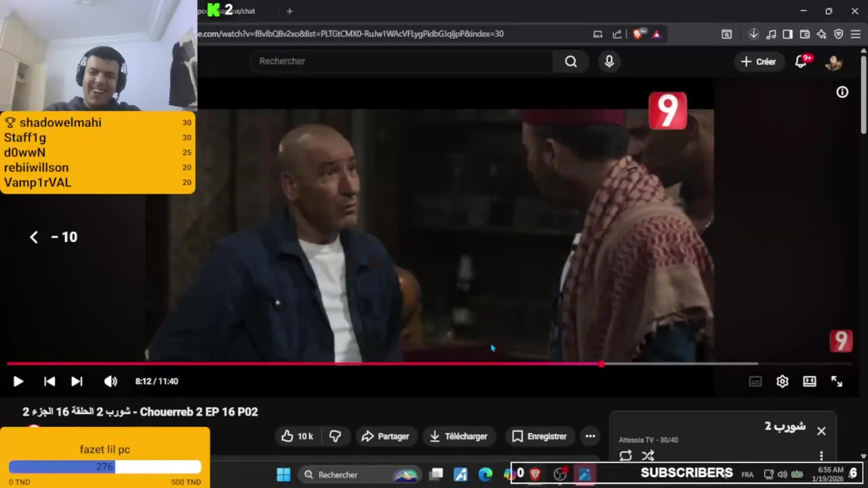
Task: Dislike the video
Action: (x=335, y=436)
